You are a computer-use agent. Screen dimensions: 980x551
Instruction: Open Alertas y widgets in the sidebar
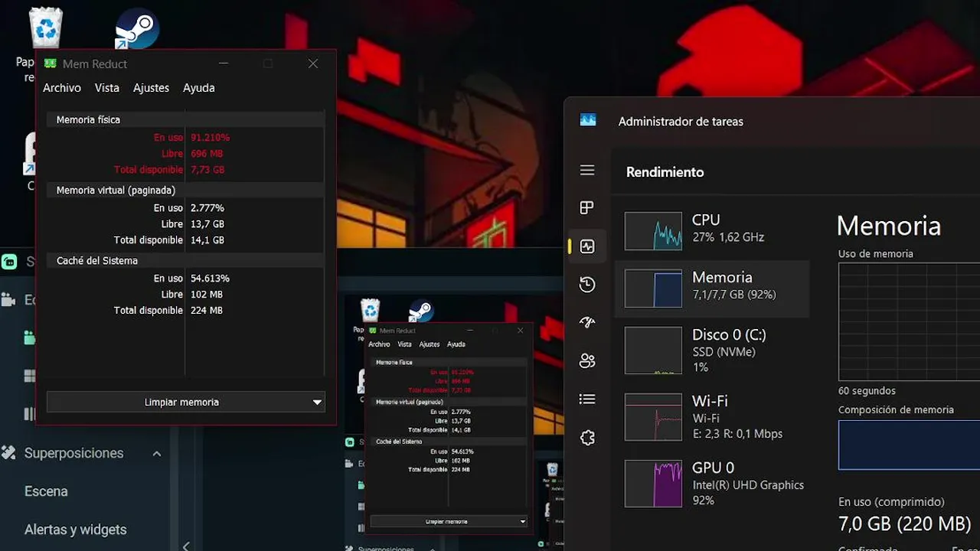pos(75,530)
